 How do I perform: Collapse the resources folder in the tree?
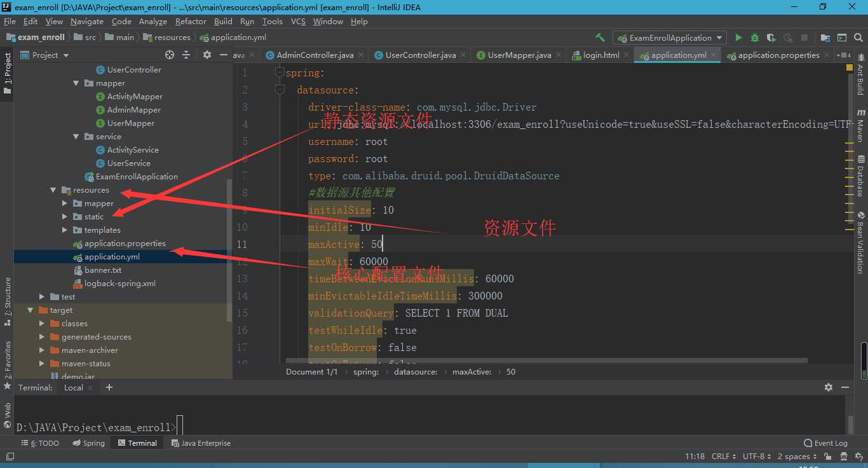click(53, 190)
